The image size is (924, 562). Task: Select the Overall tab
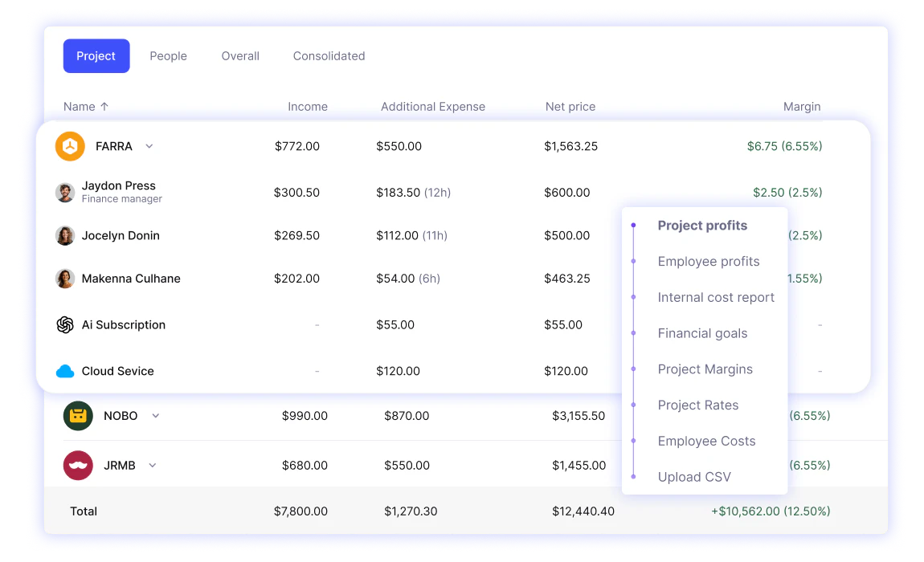coord(240,56)
